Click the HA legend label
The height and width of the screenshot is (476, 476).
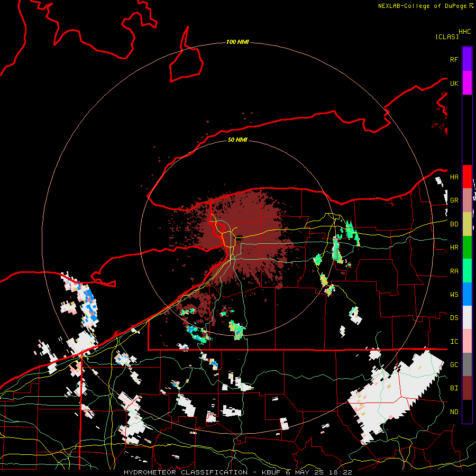[454, 177]
